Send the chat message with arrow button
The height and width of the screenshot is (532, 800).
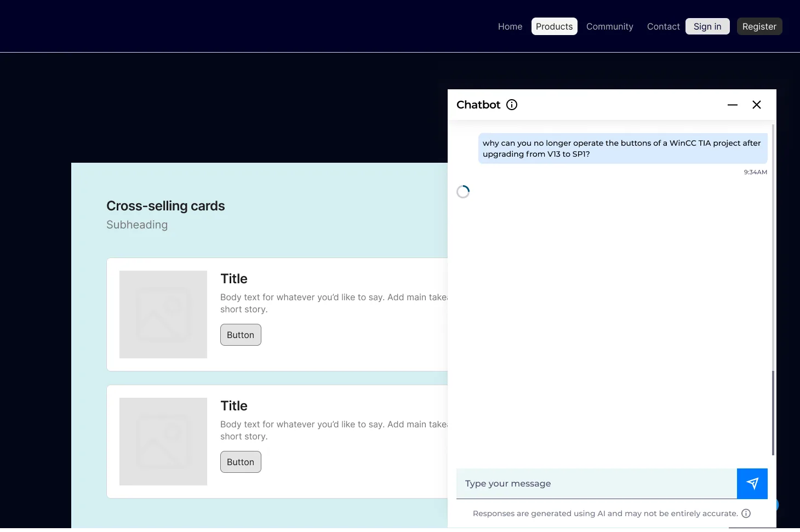(x=752, y=483)
